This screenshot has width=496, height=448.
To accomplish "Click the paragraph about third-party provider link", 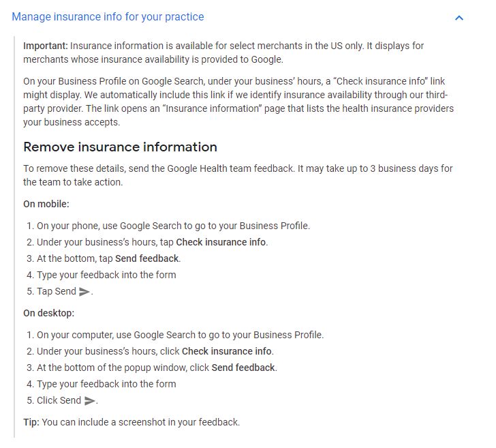I will [x=238, y=102].
